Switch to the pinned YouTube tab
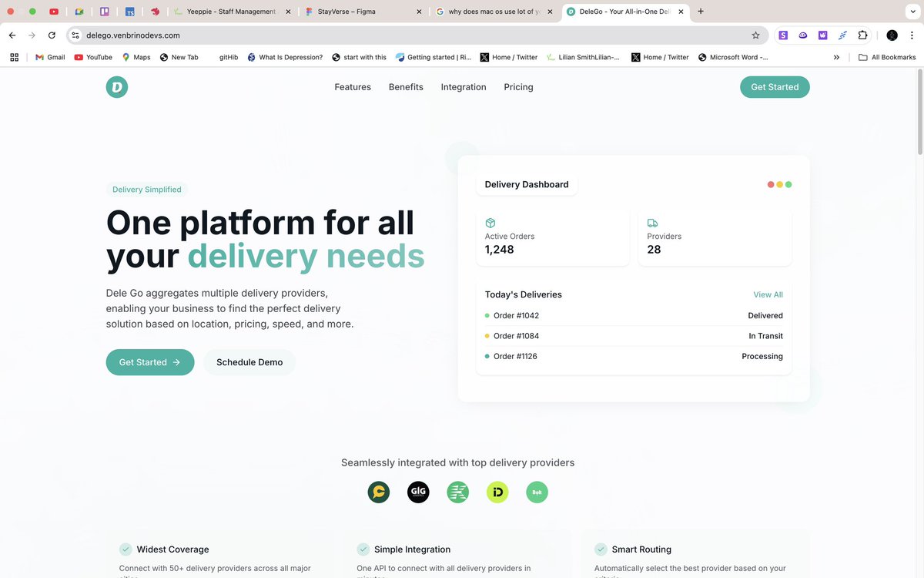 [x=53, y=12]
